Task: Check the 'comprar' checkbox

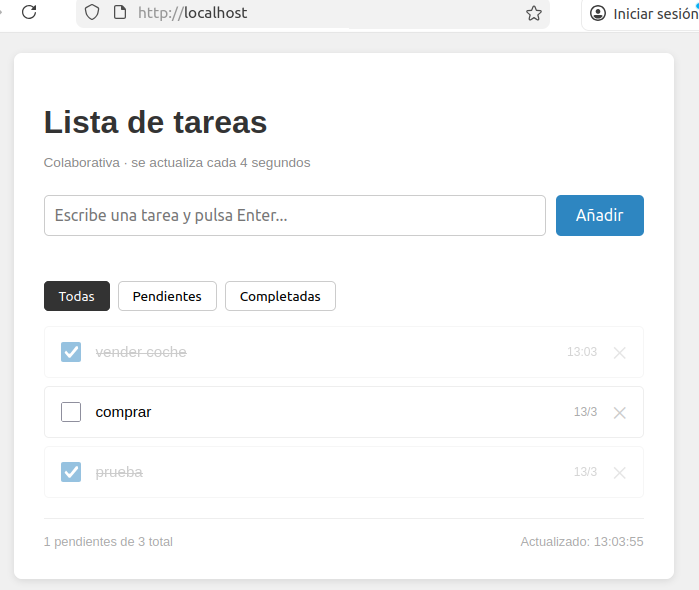Action: click(71, 412)
